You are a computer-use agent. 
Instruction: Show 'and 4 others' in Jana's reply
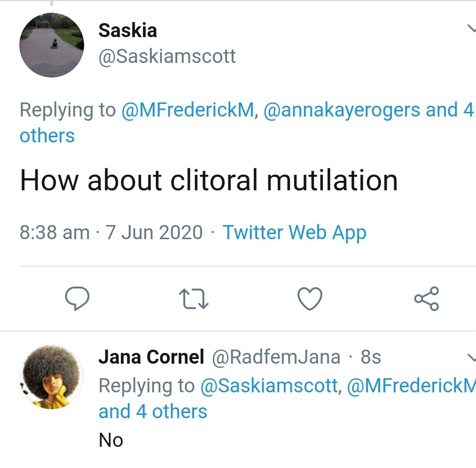pyautogui.click(x=153, y=412)
